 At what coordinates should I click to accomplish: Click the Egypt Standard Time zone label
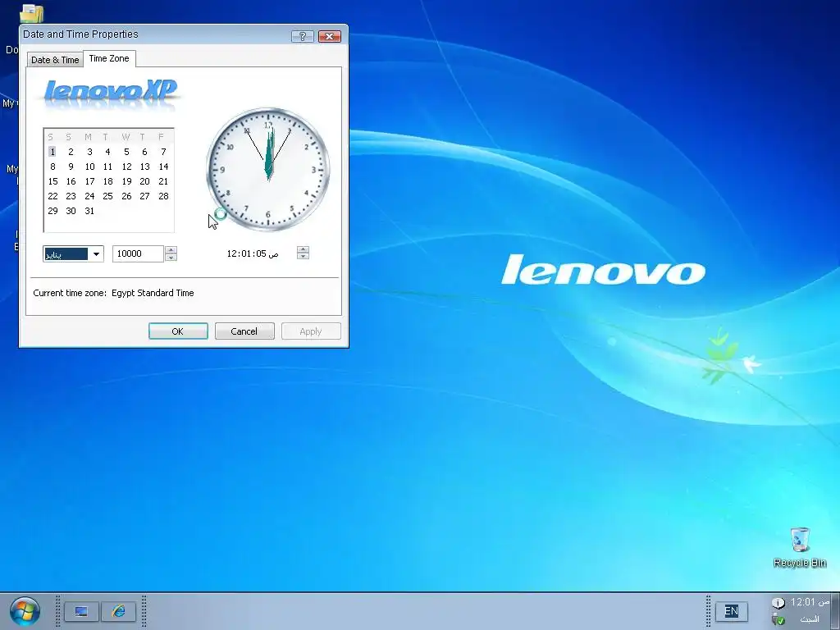(x=153, y=293)
